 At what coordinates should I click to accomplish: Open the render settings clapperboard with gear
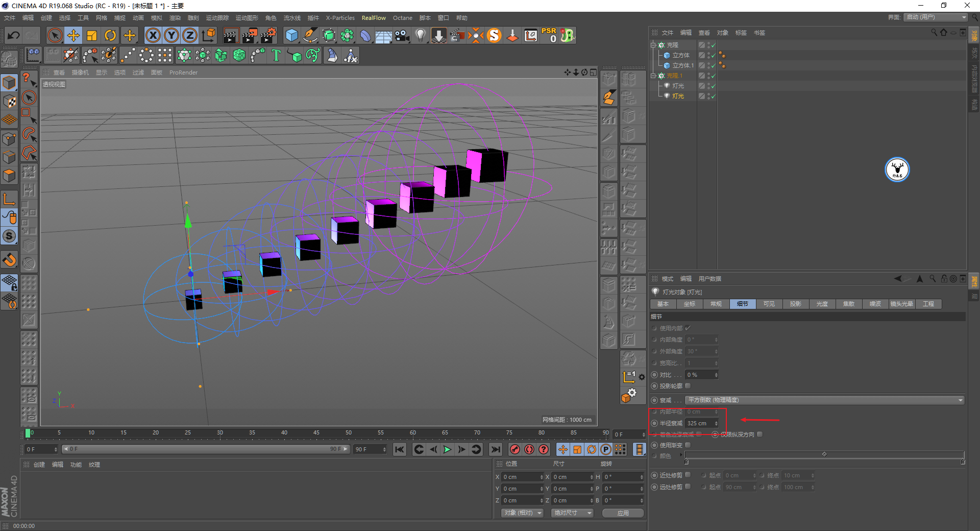click(x=268, y=35)
